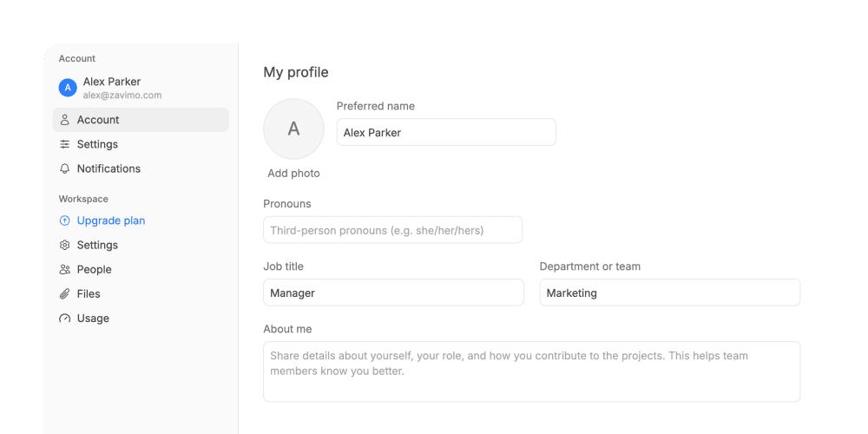Click the Files paperclip icon
This screenshot has height=434, width=868.
pos(65,293)
